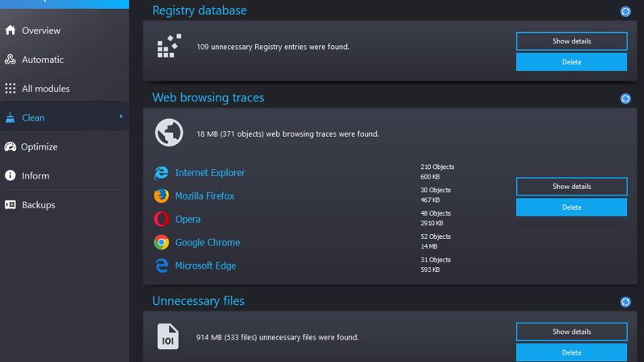This screenshot has height=362, width=644.
Task: Open All modules
Action: (46, 88)
